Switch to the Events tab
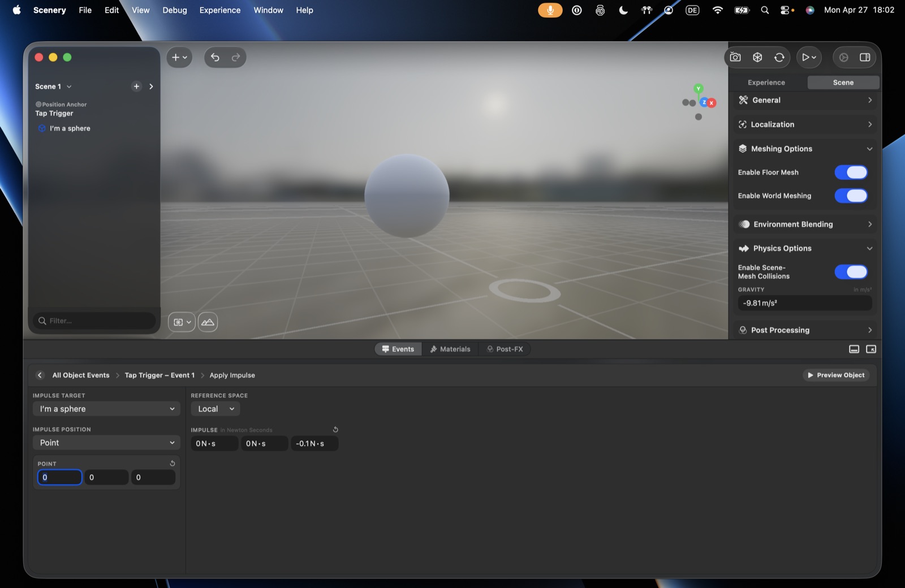The width and height of the screenshot is (905, 588). 398,349
